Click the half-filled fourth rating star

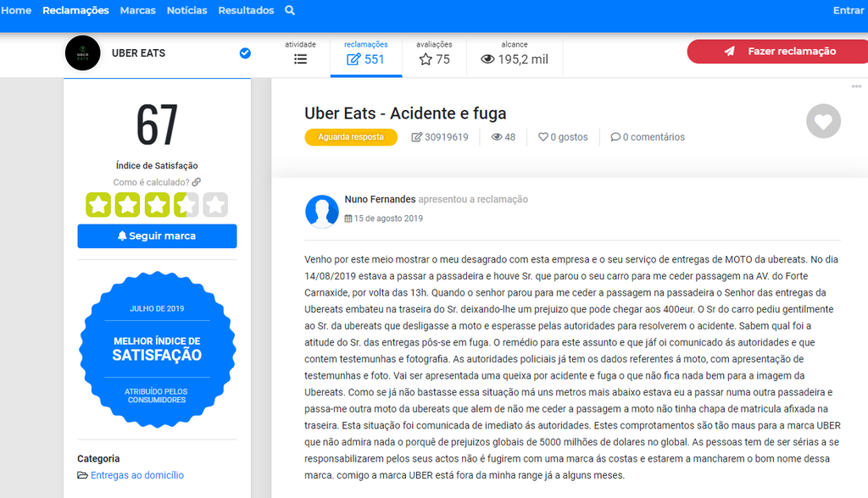(x=186, y=205)
